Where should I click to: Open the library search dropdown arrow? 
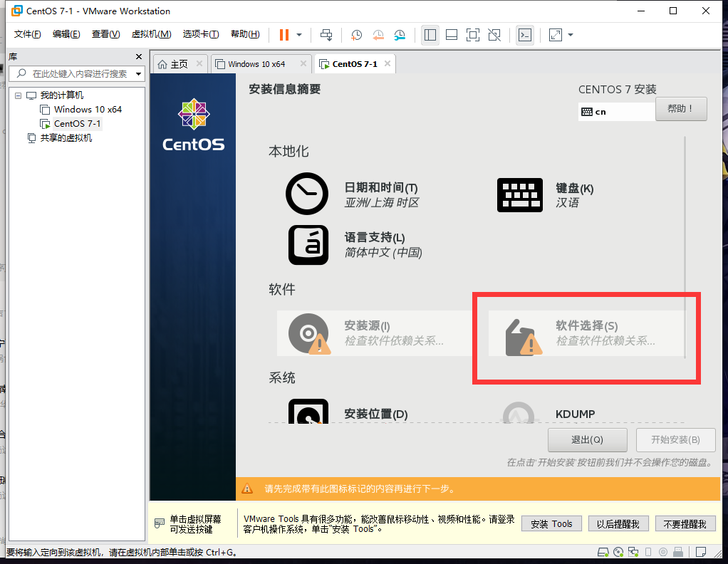tap(138, 74)
